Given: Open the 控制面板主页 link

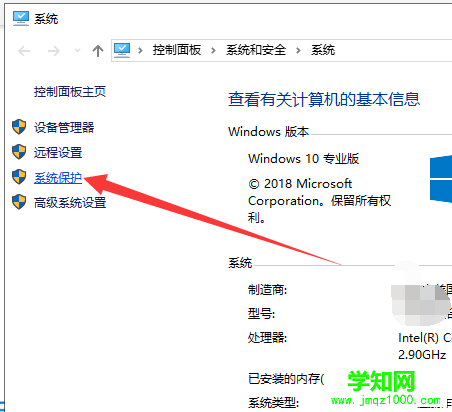Looking at the screenshot, I should click(70, 92).
